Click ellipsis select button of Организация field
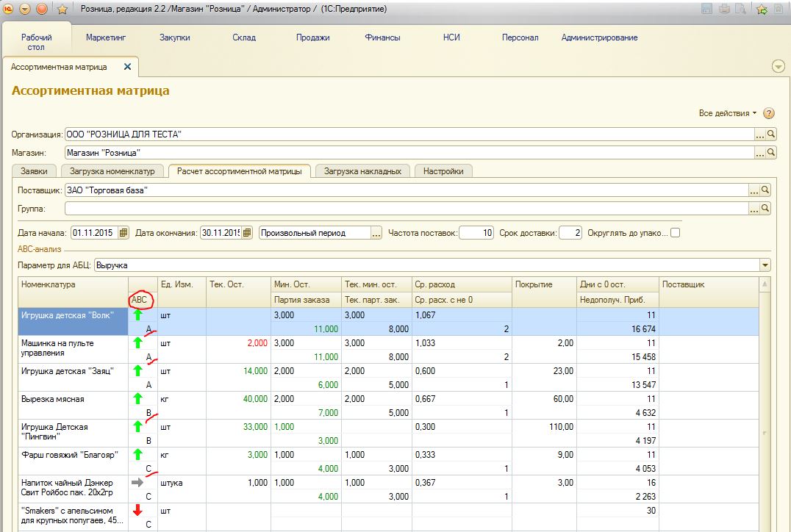The width and height of the screenshot is (791, 532). (760, 134)
